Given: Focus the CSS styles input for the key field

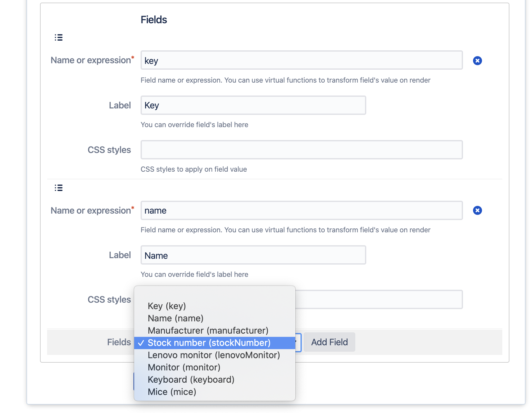Looking at the screenshot, I should tap(302, 150).
